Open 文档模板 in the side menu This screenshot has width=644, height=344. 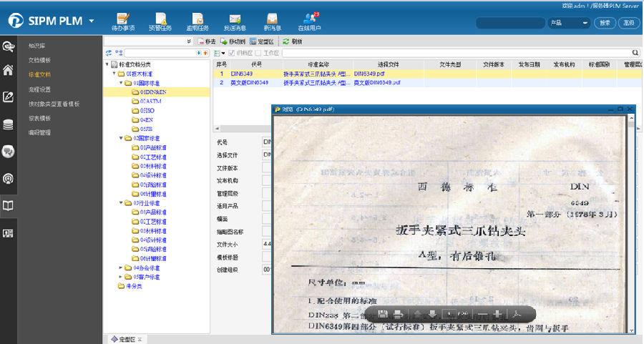(39, 60)
